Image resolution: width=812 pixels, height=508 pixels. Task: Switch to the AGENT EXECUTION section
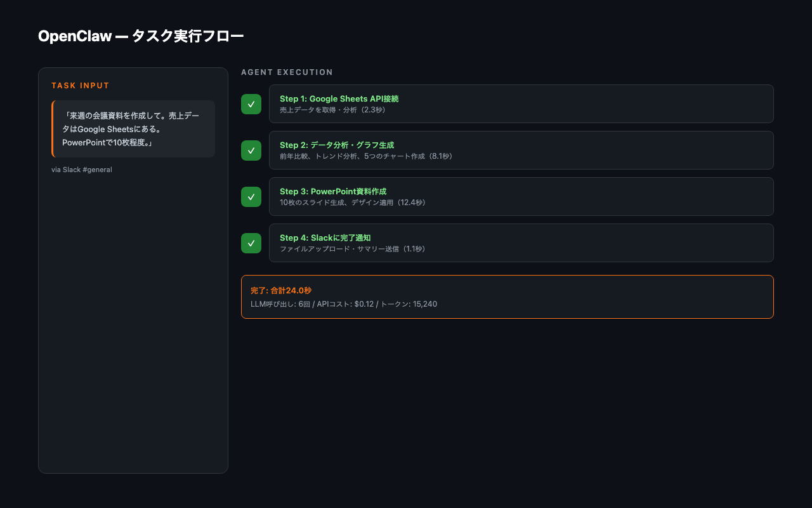click(x=287, y=72)
